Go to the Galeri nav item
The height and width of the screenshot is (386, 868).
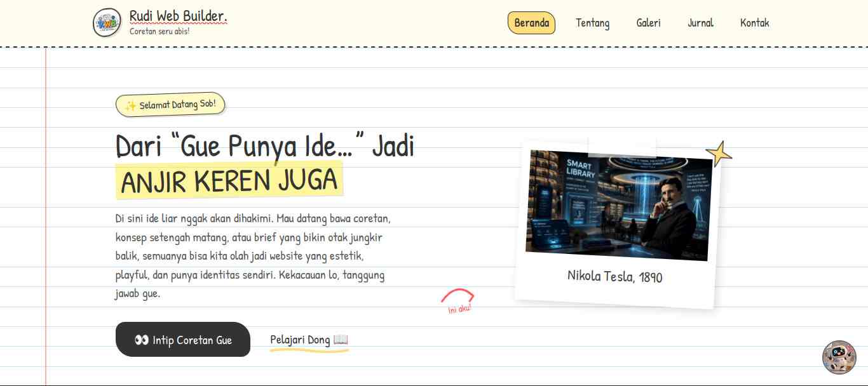(648, 23)
